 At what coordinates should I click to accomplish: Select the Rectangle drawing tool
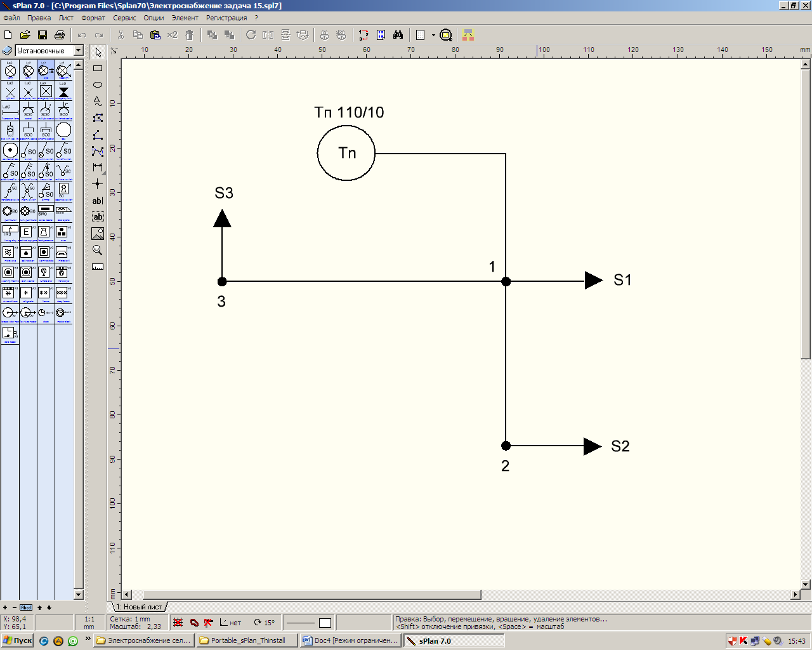click(x=98, y=68)
